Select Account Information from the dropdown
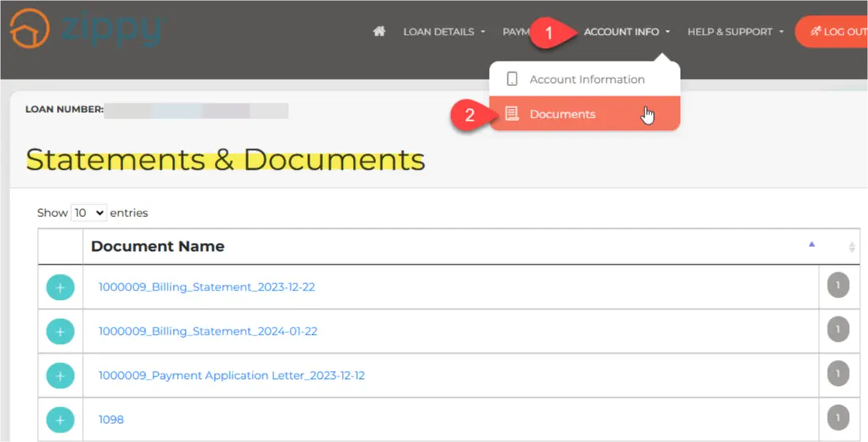The height and width of the screenshot is (442, 868). pyautogui.click(x=587, y=79)
